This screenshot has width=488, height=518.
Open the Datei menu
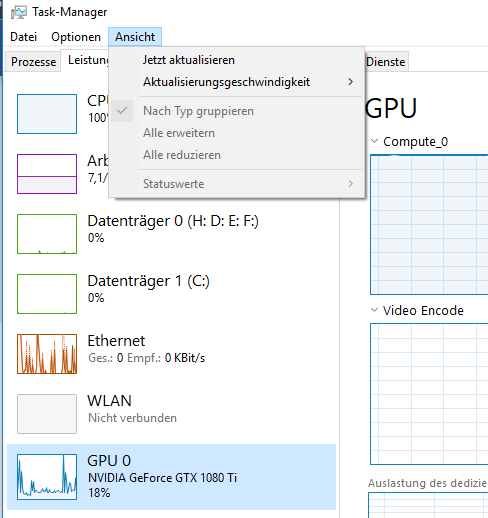[x=23, y=37]
